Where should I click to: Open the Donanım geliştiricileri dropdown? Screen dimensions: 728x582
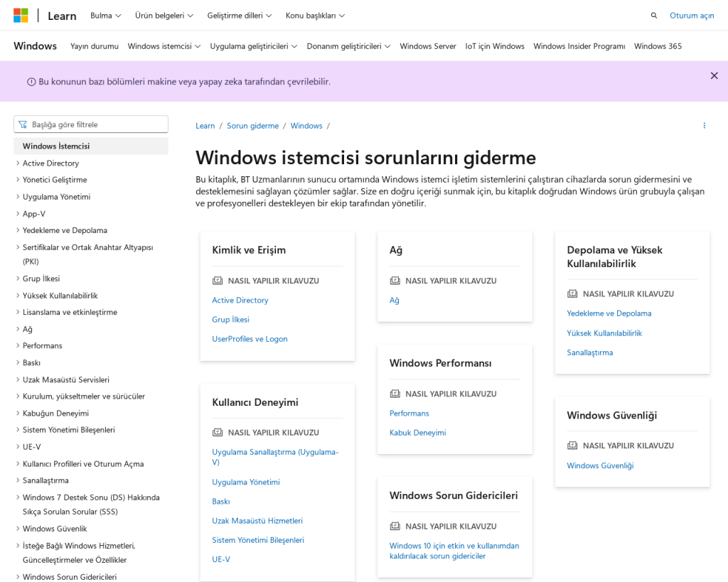click(x=348, y=46)
